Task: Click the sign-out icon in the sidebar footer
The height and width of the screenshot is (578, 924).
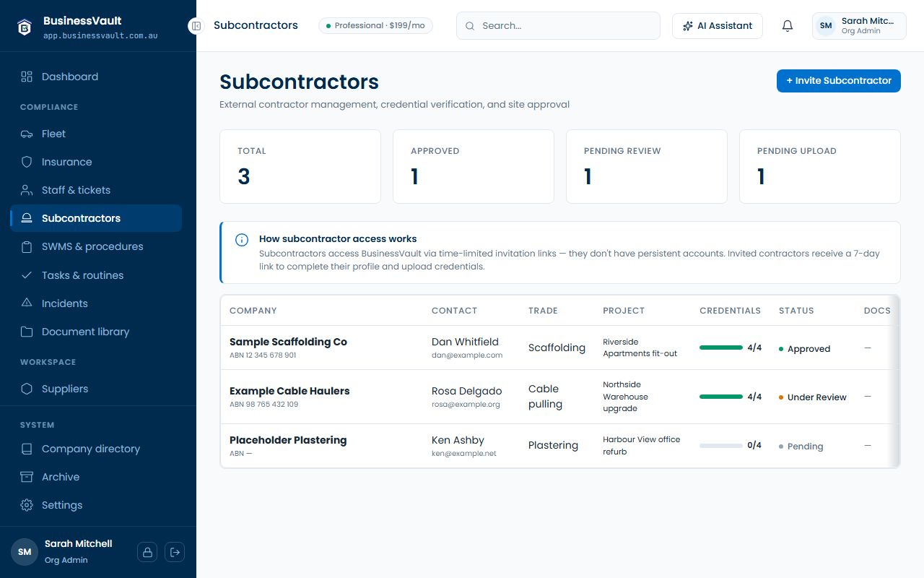Action: point(175,552)
